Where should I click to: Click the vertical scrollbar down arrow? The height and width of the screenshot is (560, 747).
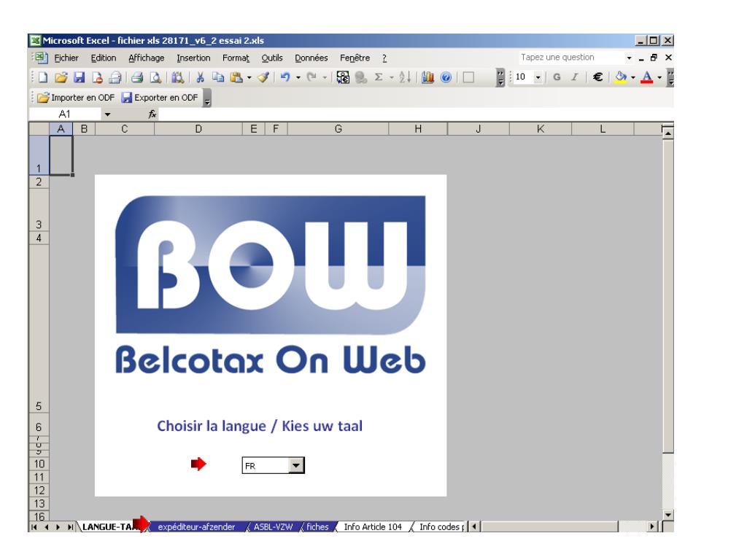(x=668, y=515)
